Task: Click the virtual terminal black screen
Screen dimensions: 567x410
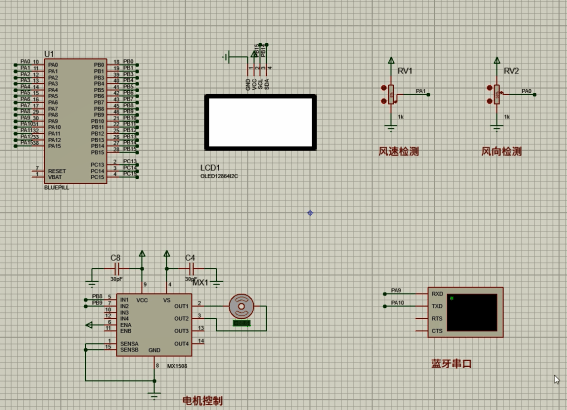Action: (x=472, y=312)
